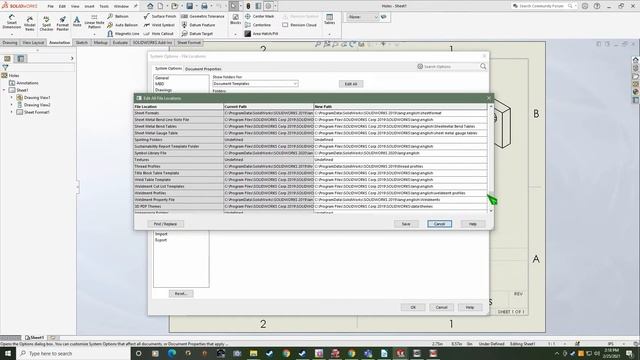This screenshot has height=360, width=640.
Task: Open the File menu
Action: click(50, 7)
